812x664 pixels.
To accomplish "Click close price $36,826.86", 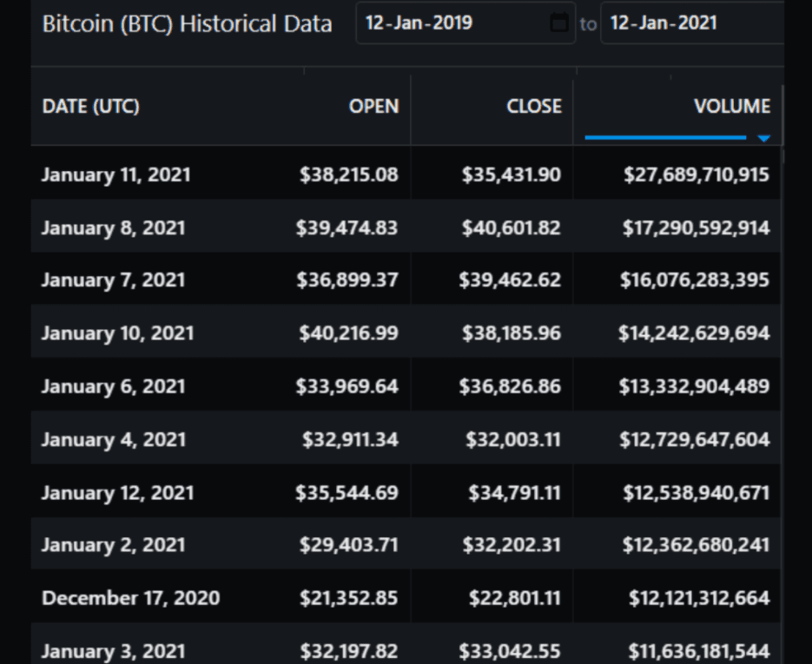I will [510, 386].
